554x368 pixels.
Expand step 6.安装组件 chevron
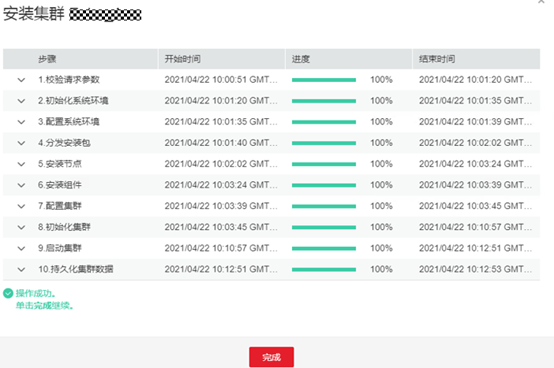[21, 185]
